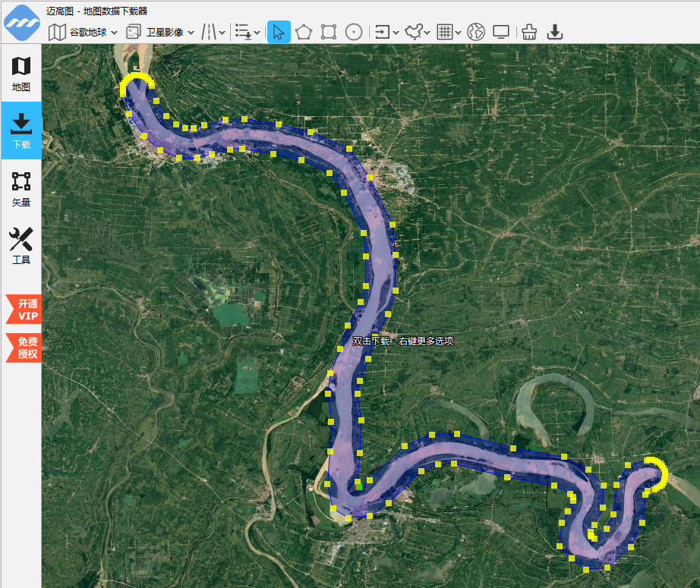Expand the list download dropdown

pos(257,33)
